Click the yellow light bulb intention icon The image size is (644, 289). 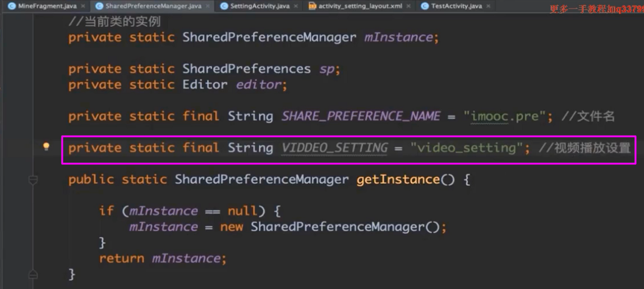tap(46, 147)
